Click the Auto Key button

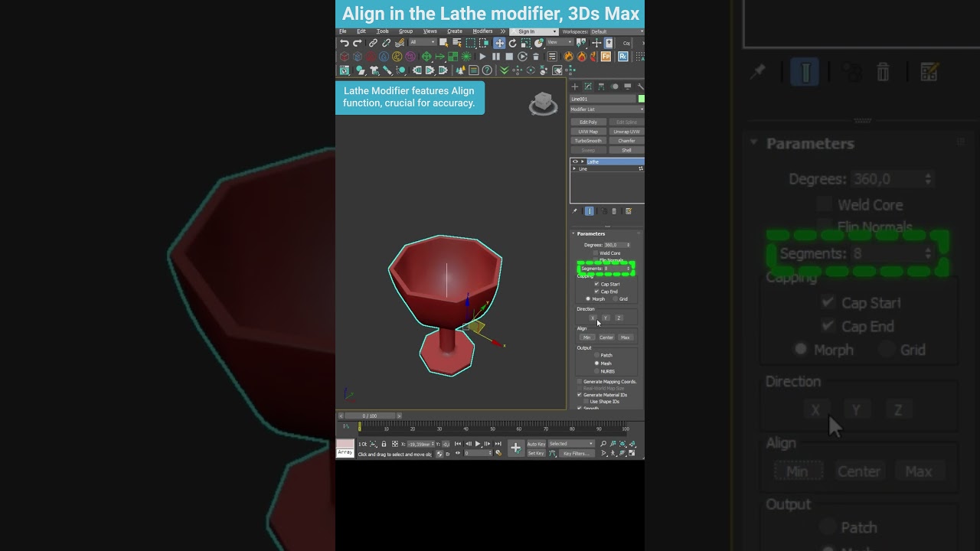click(536, 444)
